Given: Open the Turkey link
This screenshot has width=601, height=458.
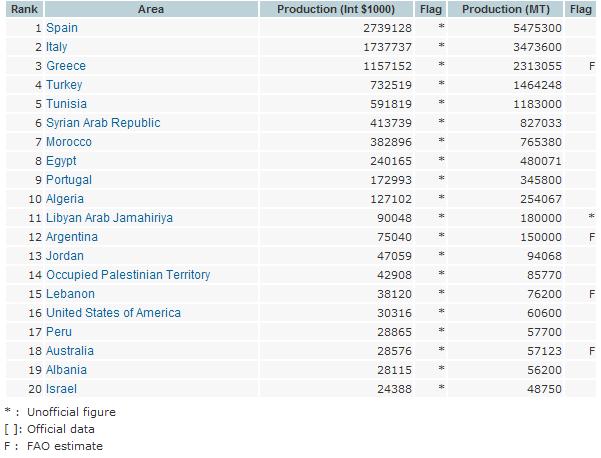Looking at the screenshot, I should click(x=64, y=85).
